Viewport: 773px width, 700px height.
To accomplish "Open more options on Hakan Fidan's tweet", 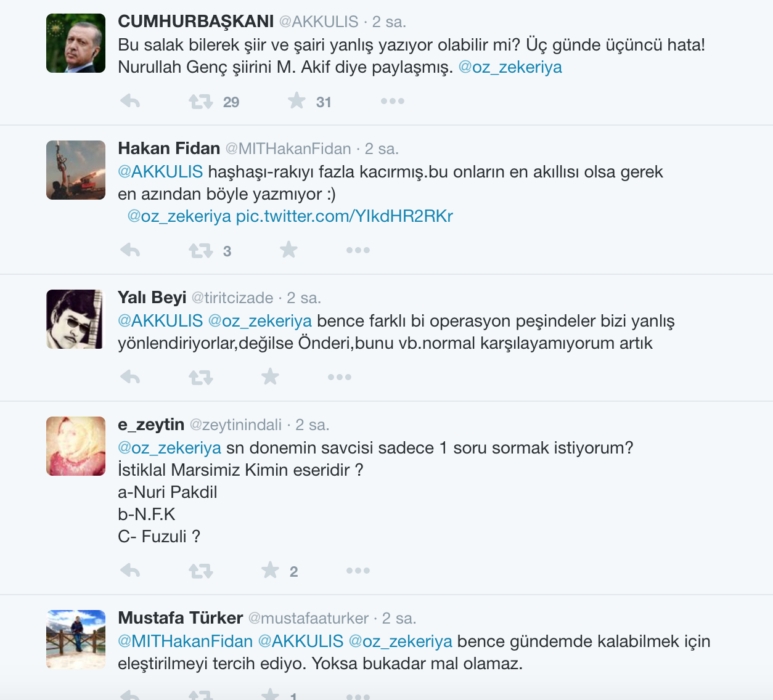I will click(358, 250).
